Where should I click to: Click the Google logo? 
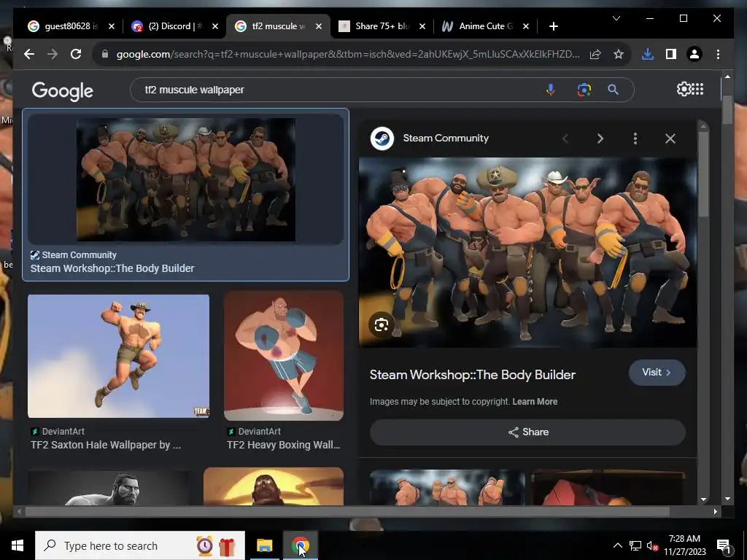pos(63,90)
